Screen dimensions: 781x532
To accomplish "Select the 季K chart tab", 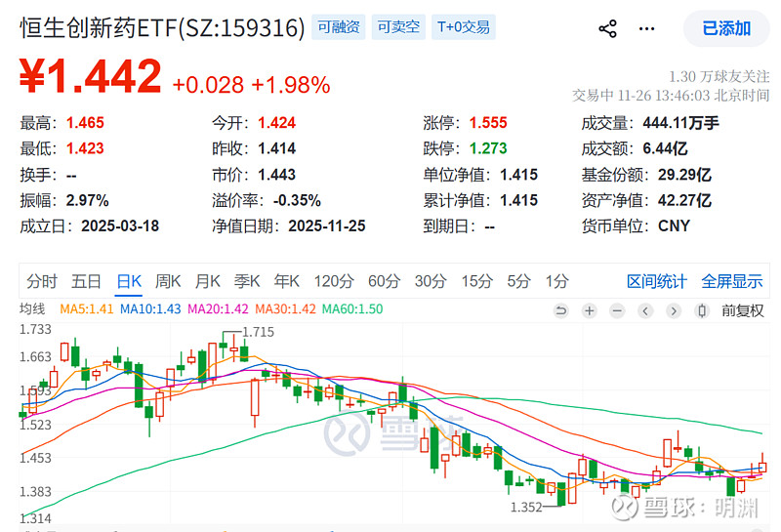I will (x=247, y=281).
